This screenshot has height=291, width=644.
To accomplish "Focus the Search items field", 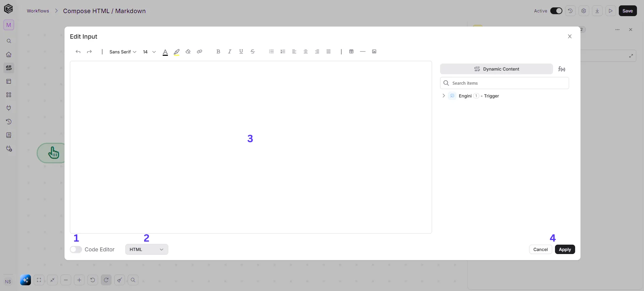I will pyautogui.click(x=505, y=83).
